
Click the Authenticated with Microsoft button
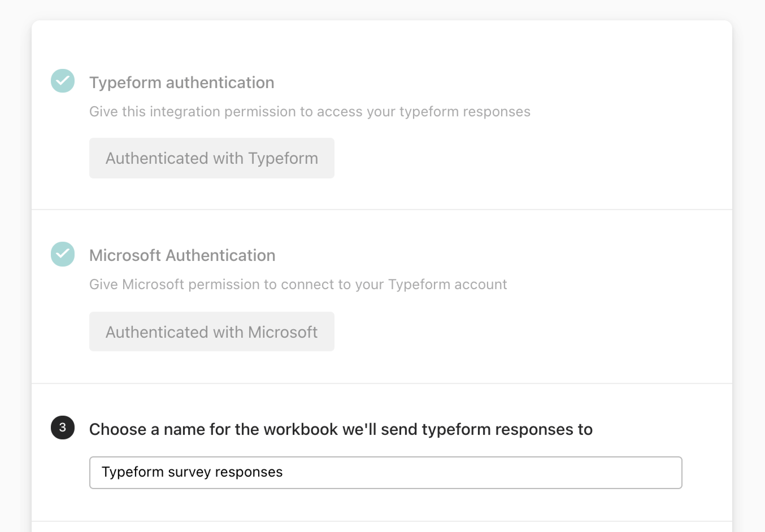(212, 332)
